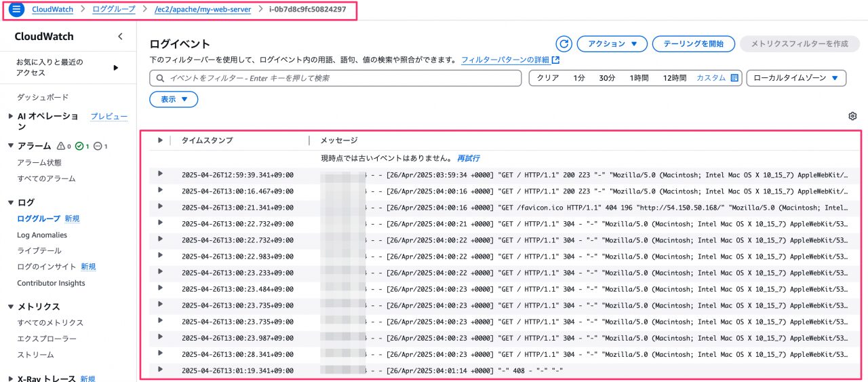Open the /ec2/apache/my-web-server breadcrumb link
The width and height of the screenshot is (868, 382).
(201, 9)
